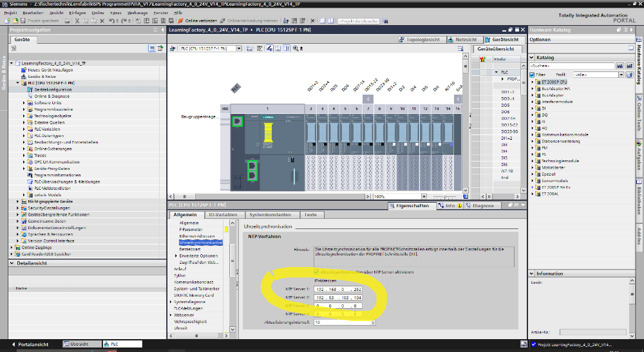Click the cut scissors icon
Screen dimensions: 644x352
[77, 21]
